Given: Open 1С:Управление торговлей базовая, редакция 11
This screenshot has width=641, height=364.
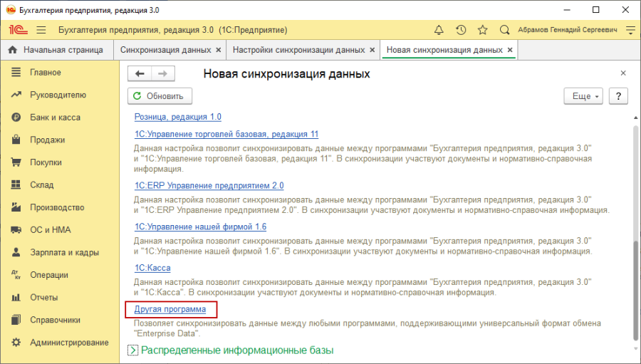Looking at the screenshot, I should coord(226,134).
